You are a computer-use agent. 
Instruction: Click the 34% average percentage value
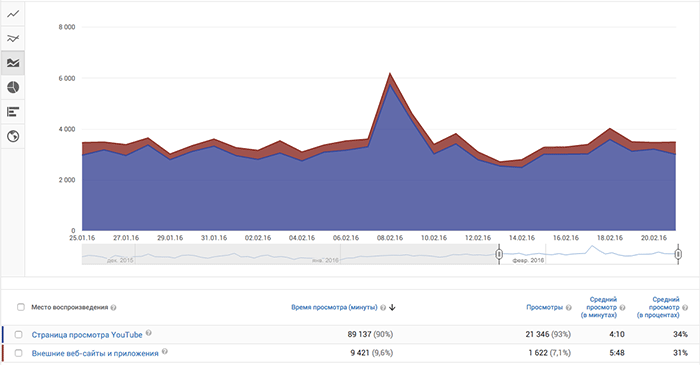pos(680,334)
